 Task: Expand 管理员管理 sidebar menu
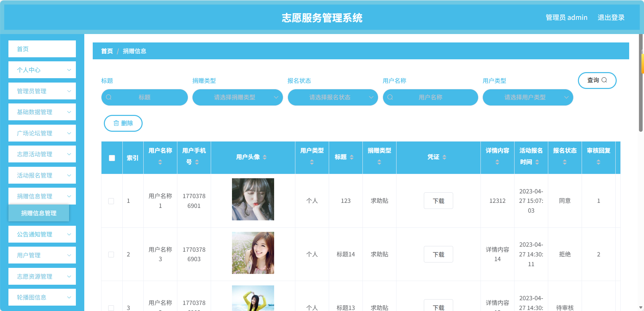pos(42,91)
